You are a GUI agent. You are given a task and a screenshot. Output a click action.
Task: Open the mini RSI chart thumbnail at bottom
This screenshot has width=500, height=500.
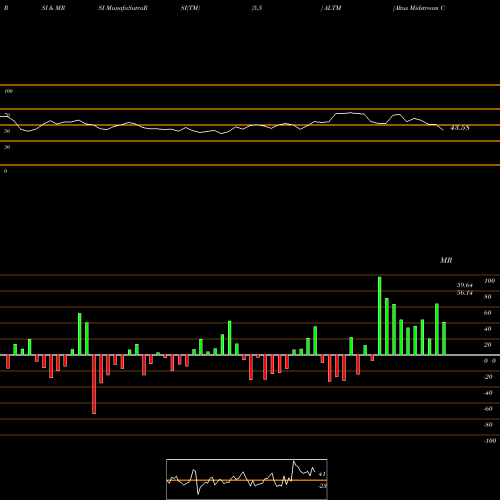[247, 479]
